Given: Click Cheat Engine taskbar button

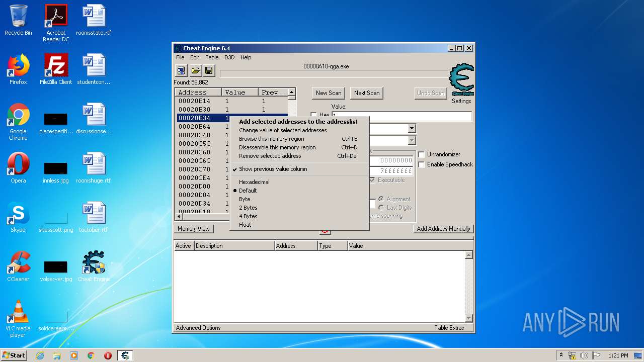Looking at the screenshot, I should point(125,355).
